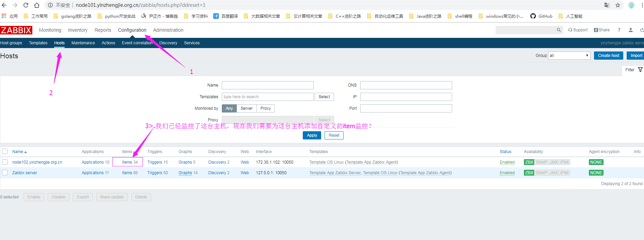Open 人工智能 bookmark folder

click(x=571, y=16)
